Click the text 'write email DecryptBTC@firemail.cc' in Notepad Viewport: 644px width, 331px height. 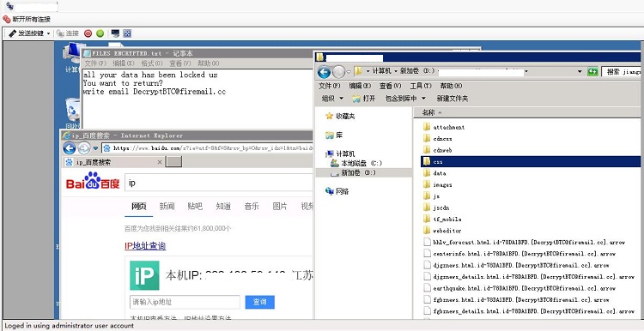[155, 92]
